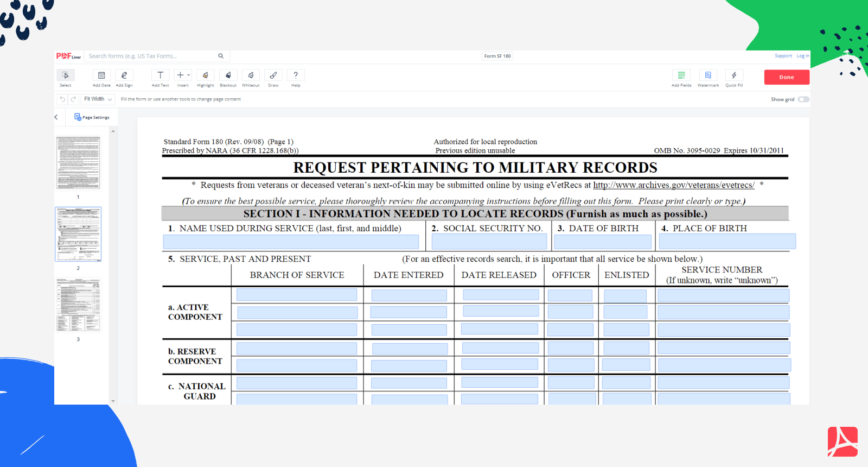This screenshot has width=868, height=467.
Task: Select the page 3 thumbnail
Action: (78, 305)
